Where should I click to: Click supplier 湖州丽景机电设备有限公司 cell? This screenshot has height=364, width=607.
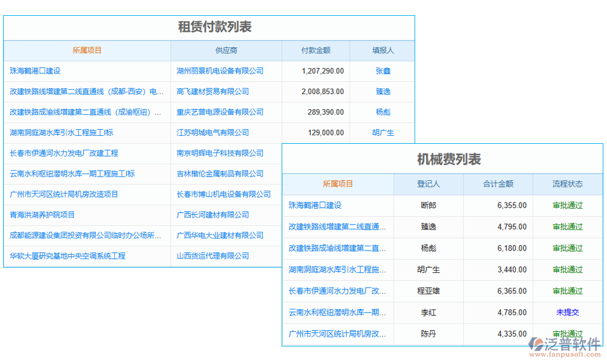point(226,70)
